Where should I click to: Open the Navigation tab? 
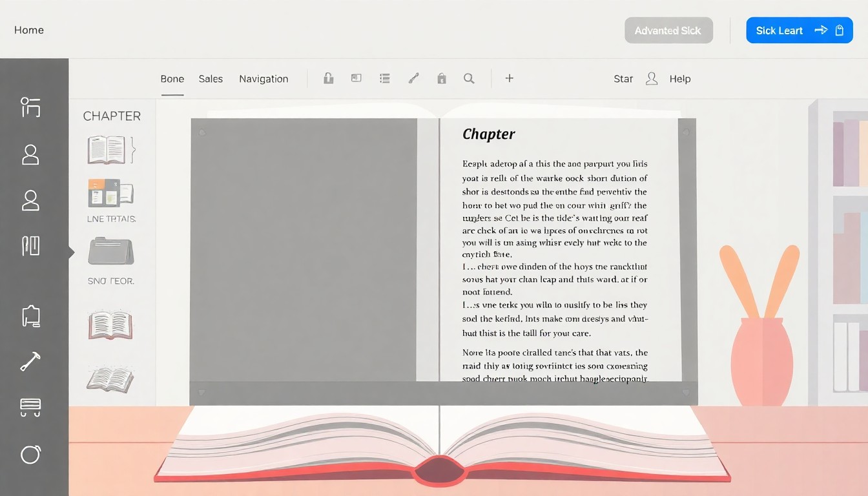(263, 78)
